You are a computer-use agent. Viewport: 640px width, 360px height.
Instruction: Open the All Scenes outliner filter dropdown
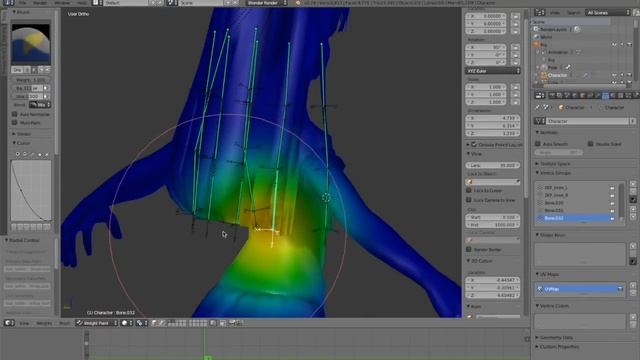[x=608, y=13]
